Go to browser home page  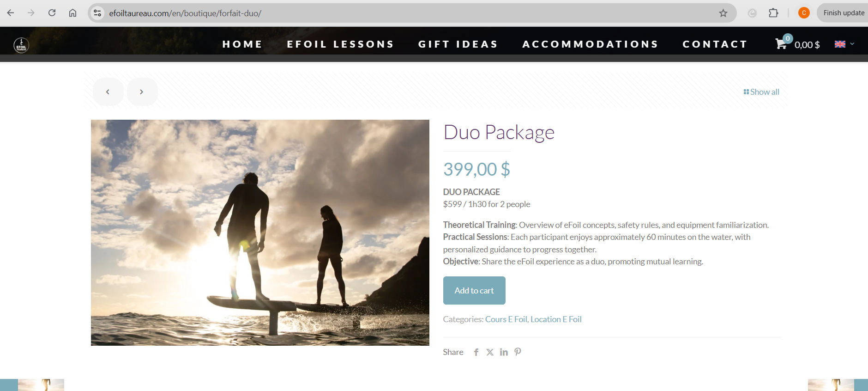pyautogui.click(x=72, y=13)
